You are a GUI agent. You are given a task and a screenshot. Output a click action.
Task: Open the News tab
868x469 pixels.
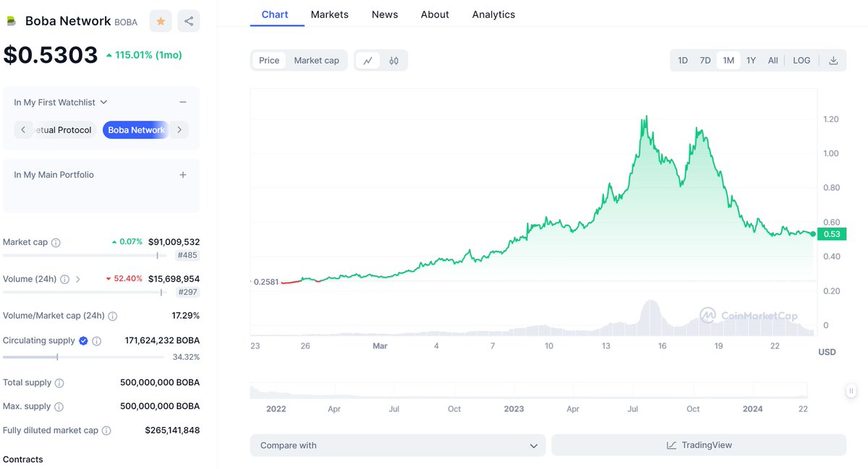(x=384, y=14)
